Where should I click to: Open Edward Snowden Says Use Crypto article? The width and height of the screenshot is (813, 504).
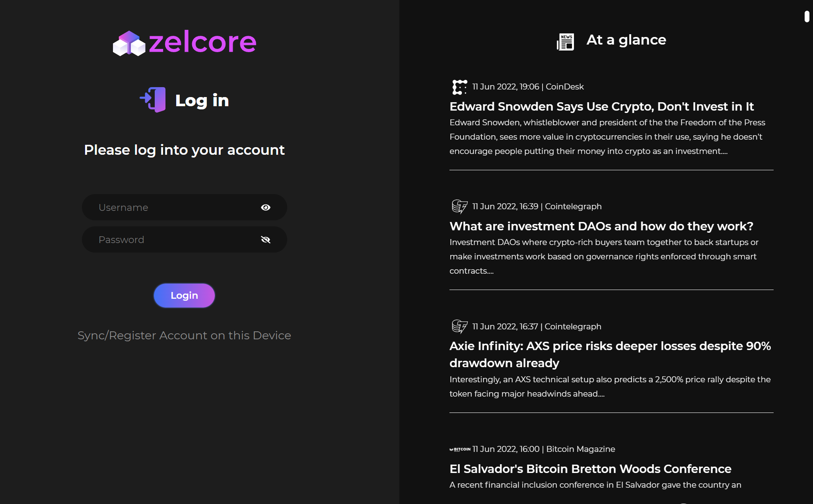[x=601, y=107]
